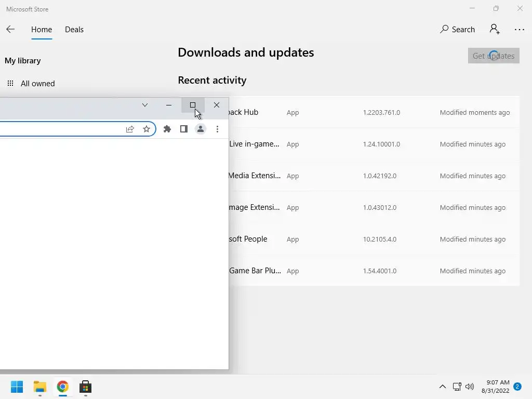Close the Microsoft Store window
The height and width of the screenshot is (399, 532).
[520, 8]
